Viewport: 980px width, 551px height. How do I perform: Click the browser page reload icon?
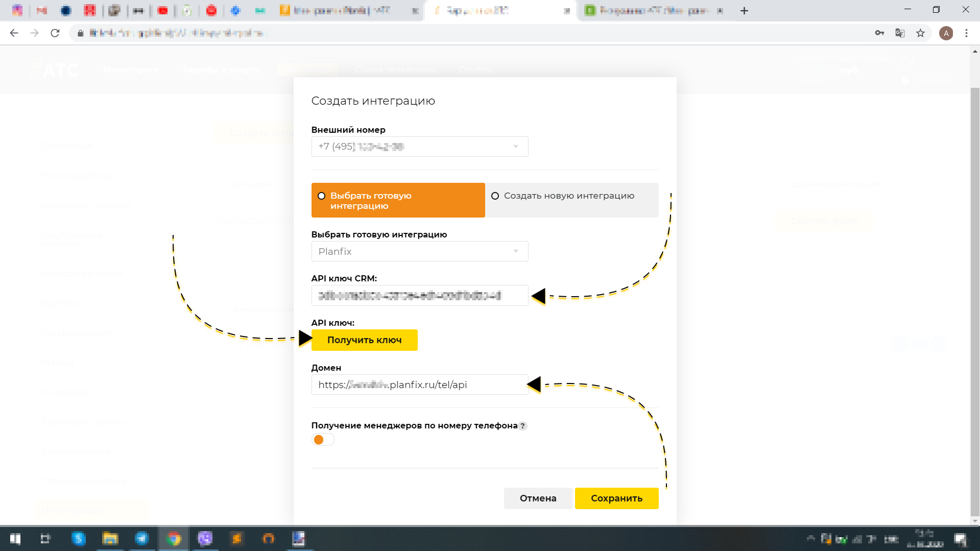click(55, 33)
